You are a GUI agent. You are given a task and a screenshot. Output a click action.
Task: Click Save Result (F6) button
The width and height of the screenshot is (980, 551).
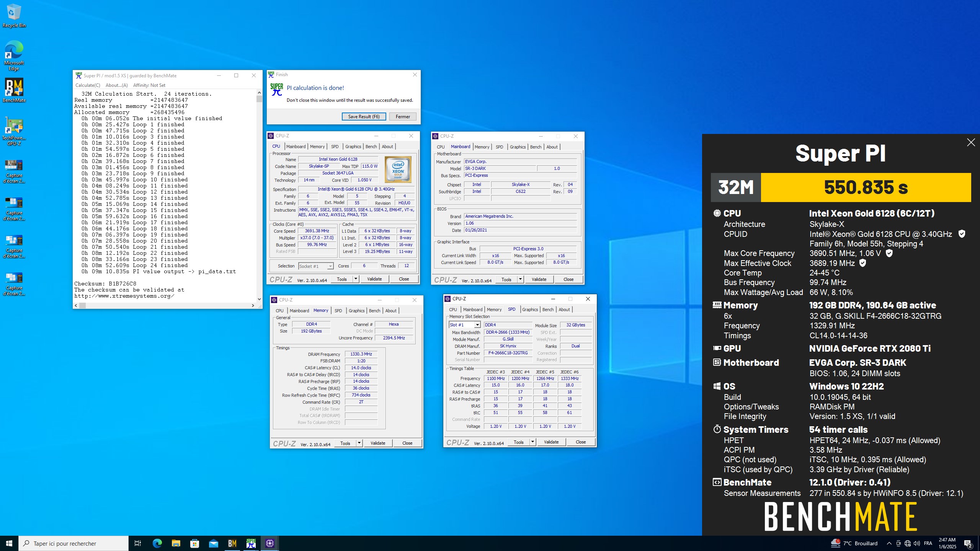point(364,117)
